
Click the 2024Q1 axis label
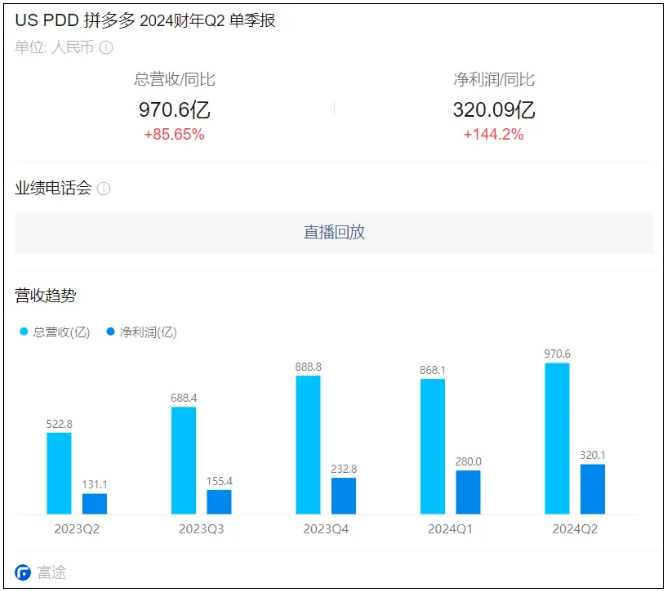[450, 529]
